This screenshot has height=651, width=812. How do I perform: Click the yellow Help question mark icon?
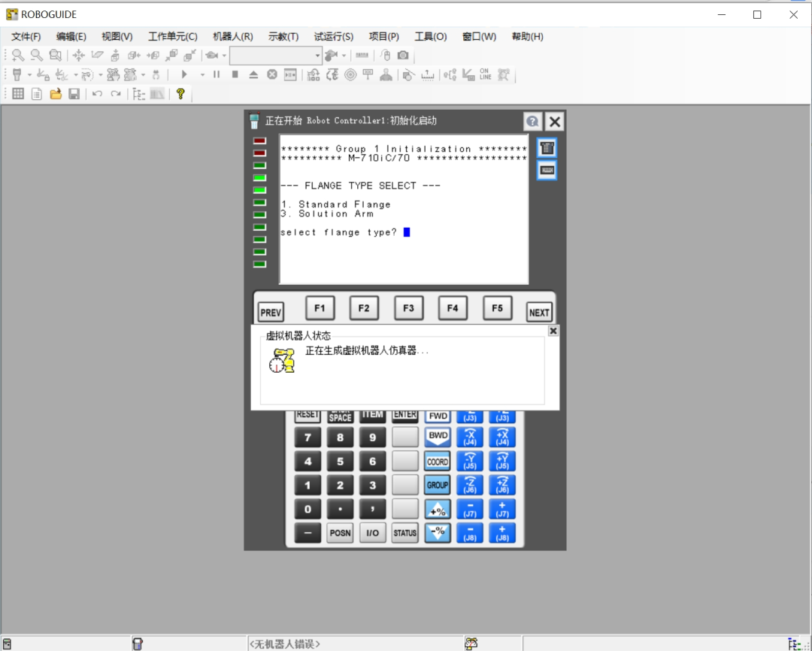(x=179, y=93)
